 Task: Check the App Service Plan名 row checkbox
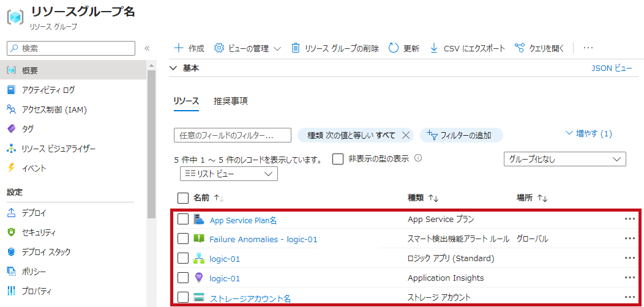183,219
